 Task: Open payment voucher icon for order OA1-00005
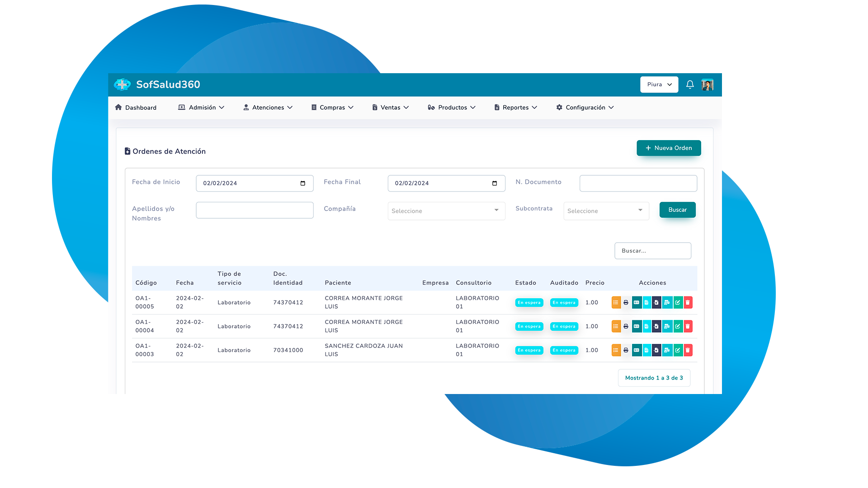(x=637, y=302)
